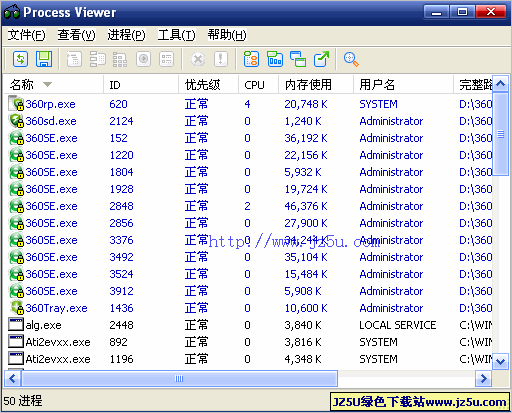Click the disabled first gray list icon
Screen dimensions: 512x413
point(74,59)
